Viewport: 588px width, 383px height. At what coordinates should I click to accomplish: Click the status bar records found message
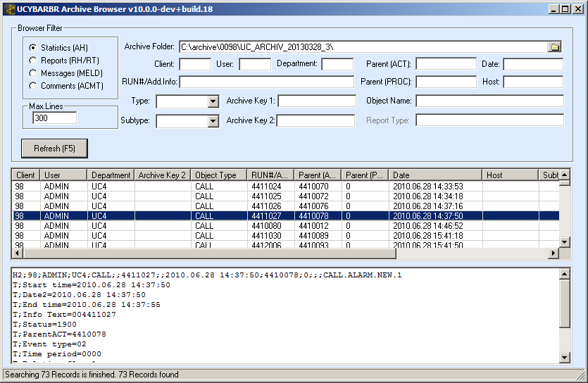pos(92,375)
